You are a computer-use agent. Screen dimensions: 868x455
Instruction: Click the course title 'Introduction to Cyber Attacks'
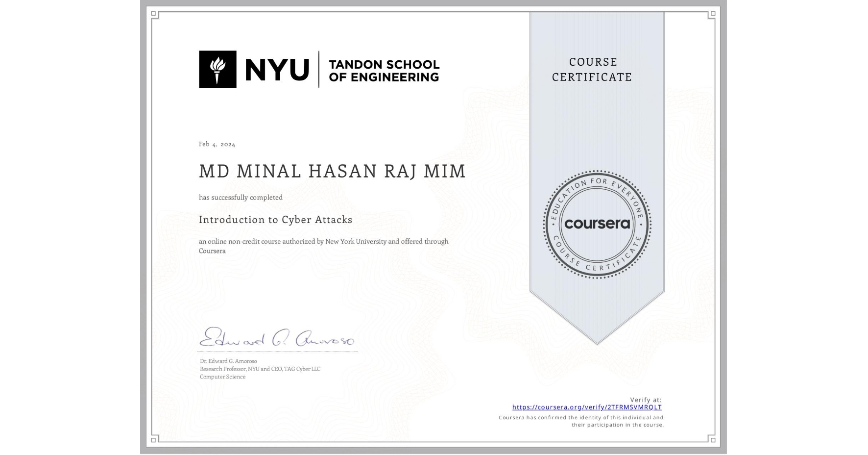(275, 220)
